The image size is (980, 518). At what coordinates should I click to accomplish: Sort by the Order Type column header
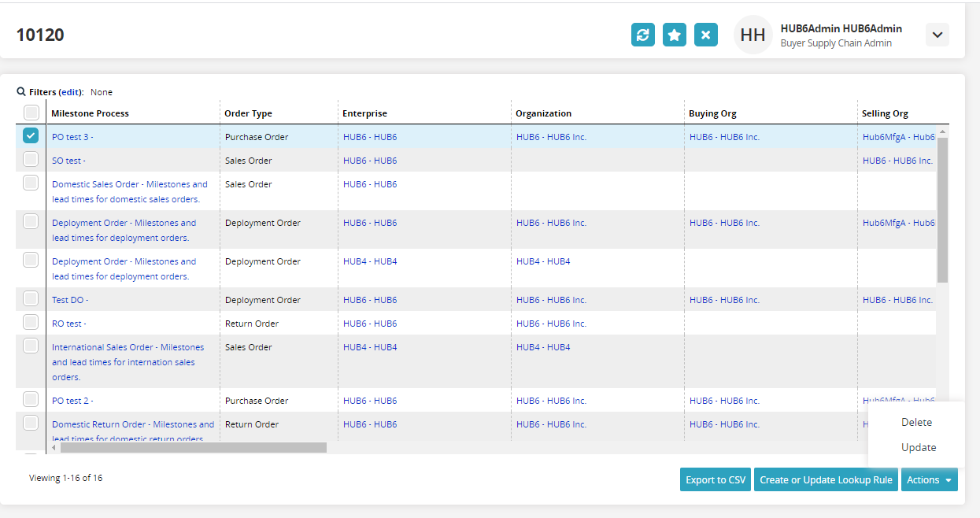248,113
